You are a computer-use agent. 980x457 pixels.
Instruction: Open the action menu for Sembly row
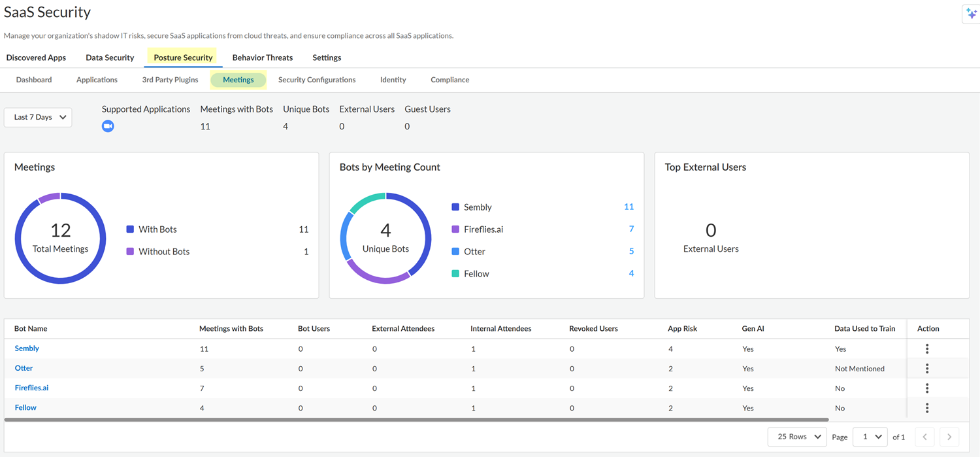(926, 349)
